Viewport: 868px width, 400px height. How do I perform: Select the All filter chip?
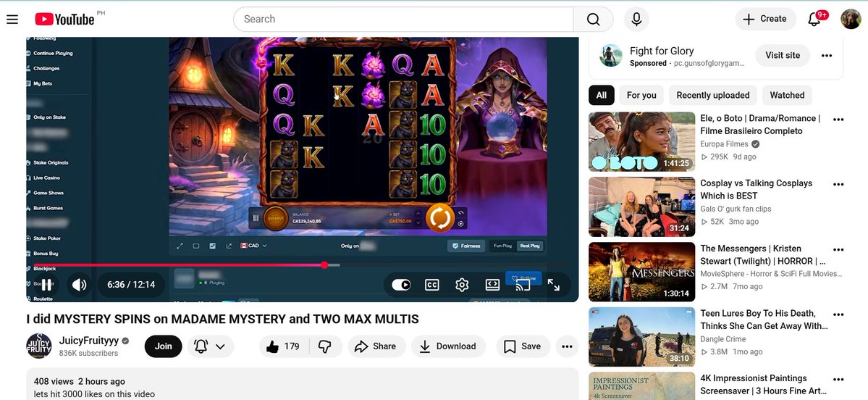click(601, 96)
